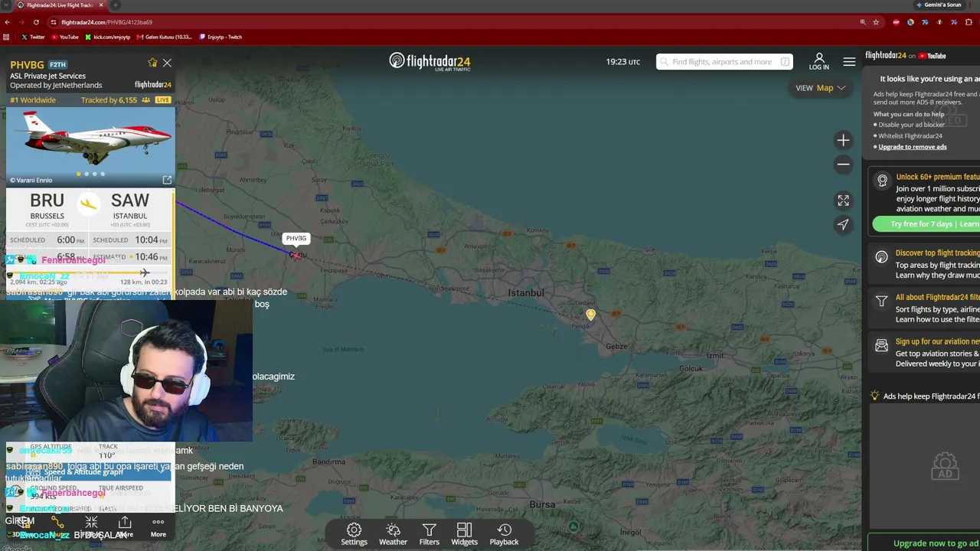
Task: Click the Istanbul city label on map
Action: 526,293
